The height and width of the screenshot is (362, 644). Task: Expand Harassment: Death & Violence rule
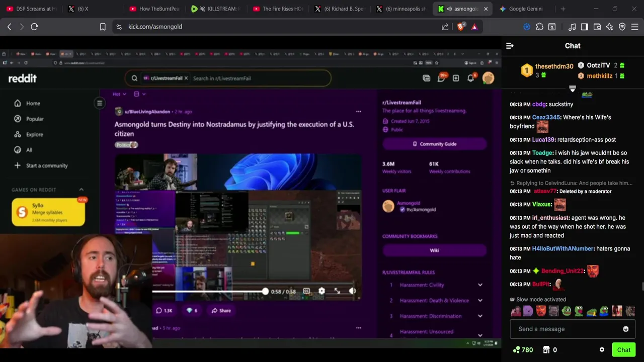480,301
